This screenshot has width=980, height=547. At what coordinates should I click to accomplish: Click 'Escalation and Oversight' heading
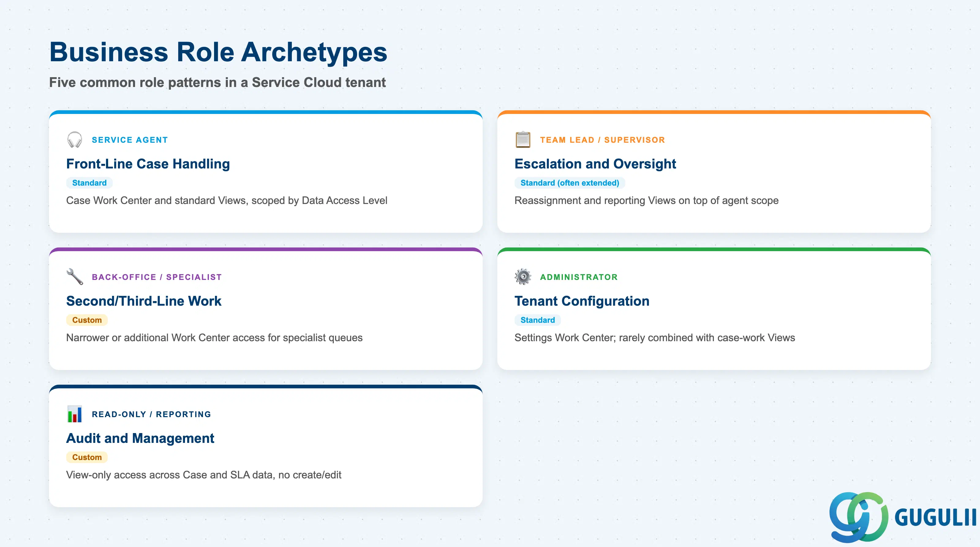595,164
